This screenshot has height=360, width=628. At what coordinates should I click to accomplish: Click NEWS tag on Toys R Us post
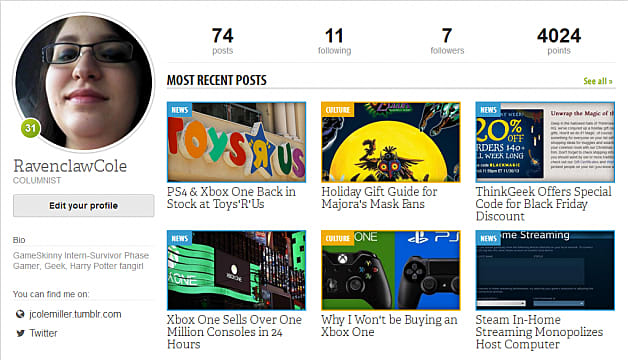(x=180, y=110)
